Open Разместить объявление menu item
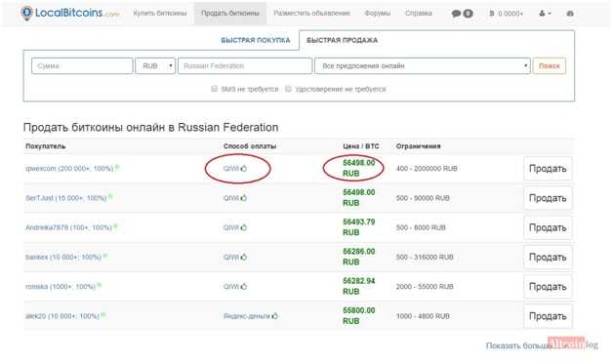Image resolution: width=613 pixels, height=364 pixels. pos(311,14)
